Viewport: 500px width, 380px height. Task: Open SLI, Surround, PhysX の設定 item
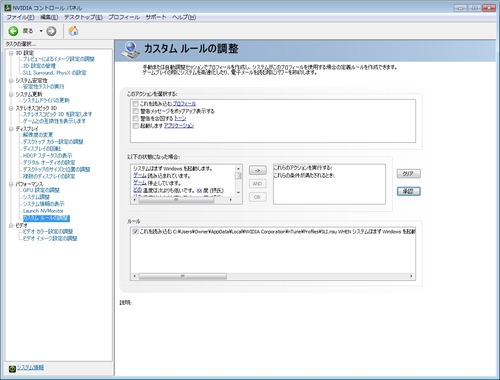[55, 73]
